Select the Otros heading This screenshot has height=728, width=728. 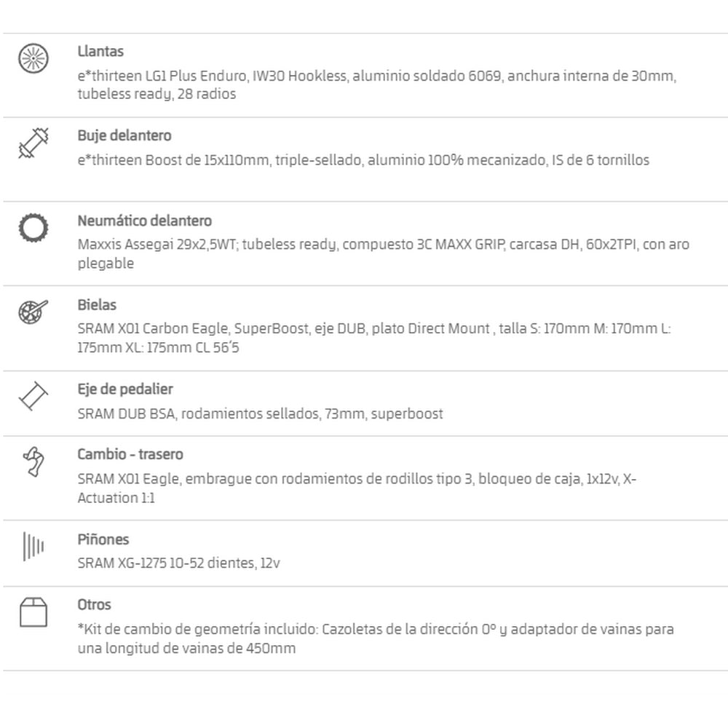click(x=94, y=604)
